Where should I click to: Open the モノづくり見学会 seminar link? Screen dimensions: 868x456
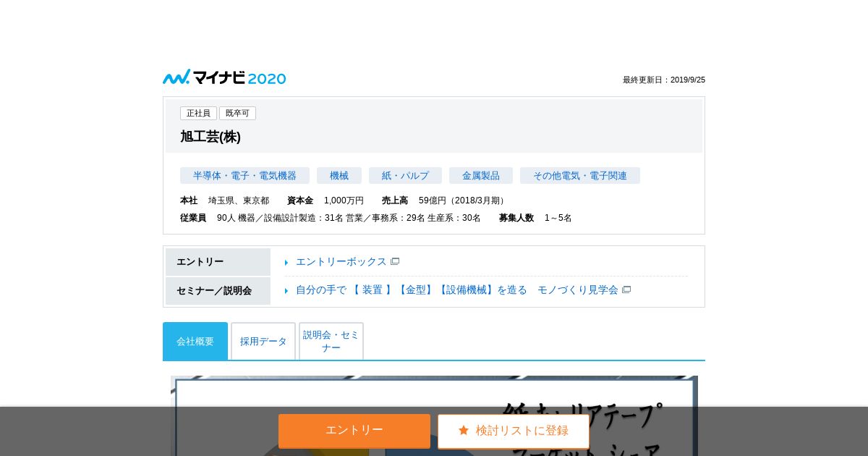(457, 290)
